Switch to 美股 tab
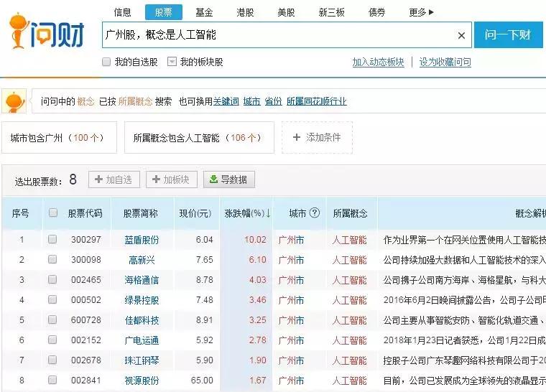 (286, 12)
